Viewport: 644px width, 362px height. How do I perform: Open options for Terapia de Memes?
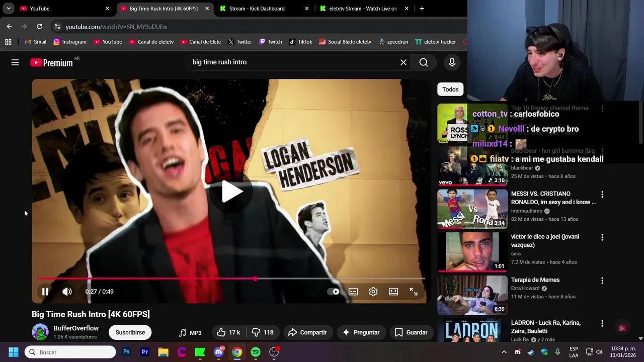coord(602,281)
